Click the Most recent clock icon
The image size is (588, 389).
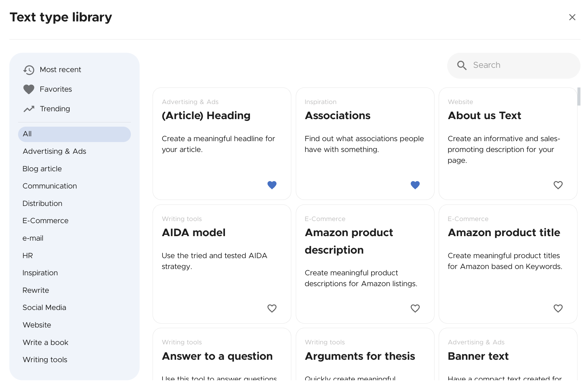coord(29,70)
